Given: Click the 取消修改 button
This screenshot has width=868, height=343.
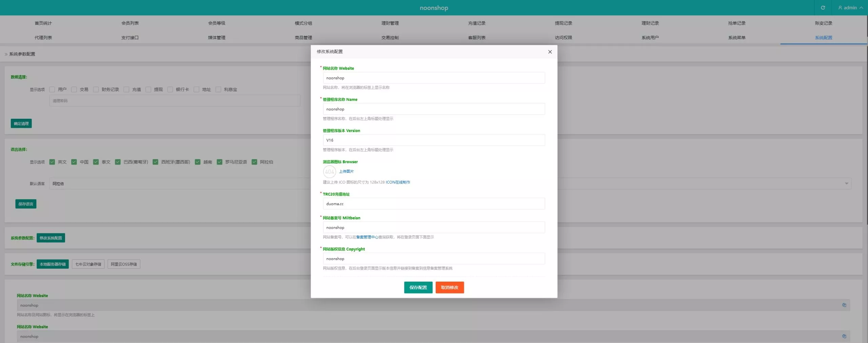Looking at the screenshot, I should (x=450, y=287).
